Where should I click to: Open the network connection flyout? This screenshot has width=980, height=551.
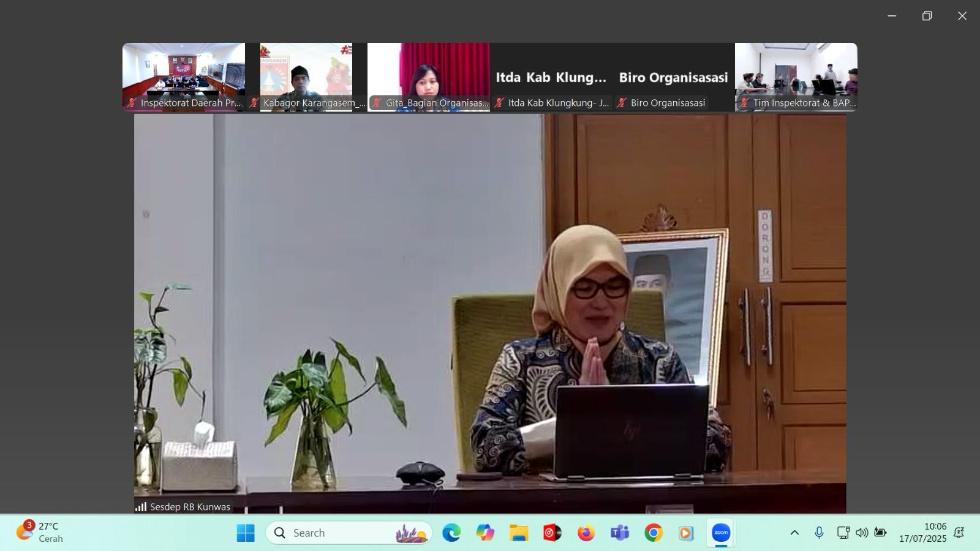pyautogui.click(x=843, y=533)
